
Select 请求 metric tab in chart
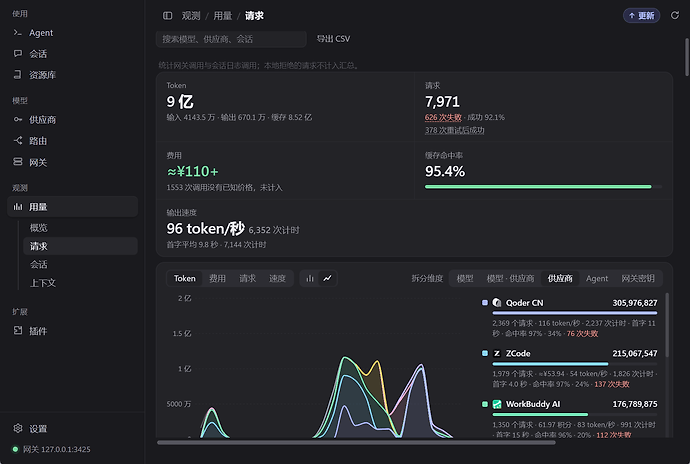[247, 278]
